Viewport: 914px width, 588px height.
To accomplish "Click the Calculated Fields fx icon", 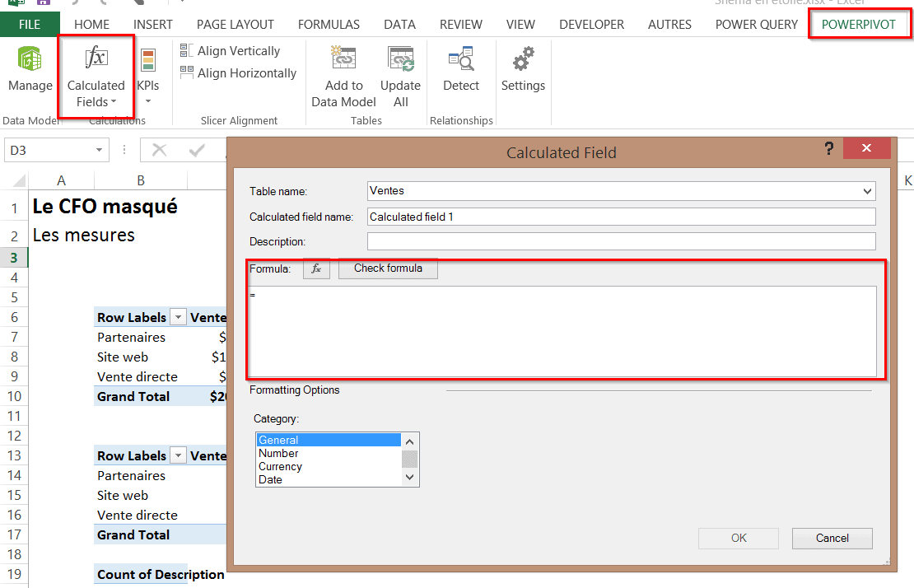I will pyautogui.click(x=96, y=59).
